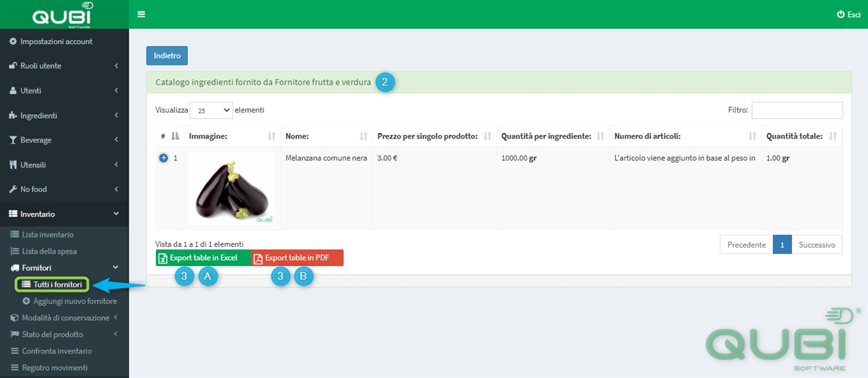
Task: Click the Utenti person icon
Action: tap(13, 91)
